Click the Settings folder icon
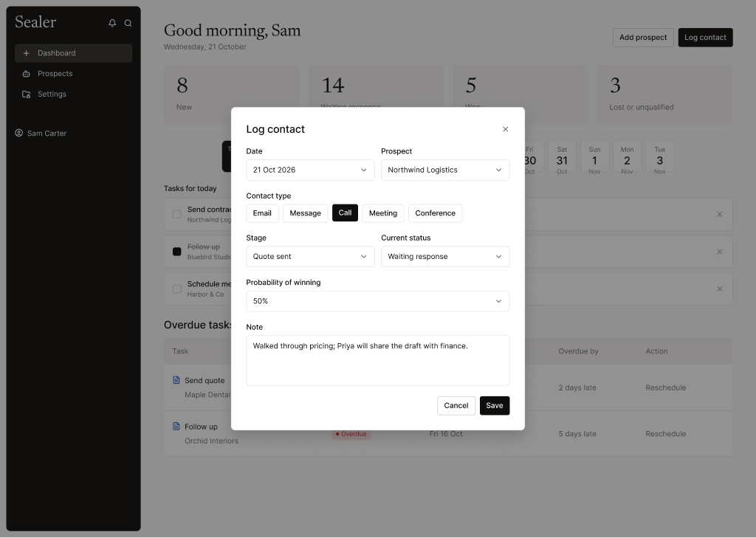This screenshot has width=756, height=538. point(26,94)
